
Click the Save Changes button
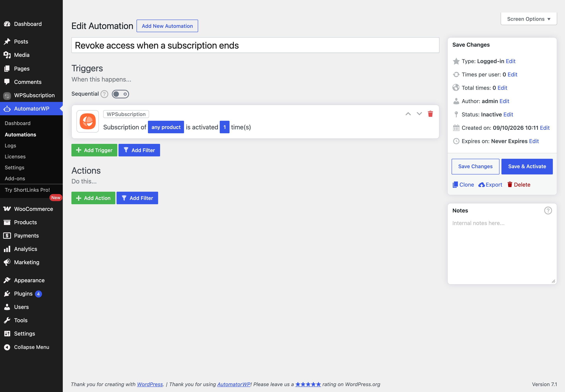475,167
